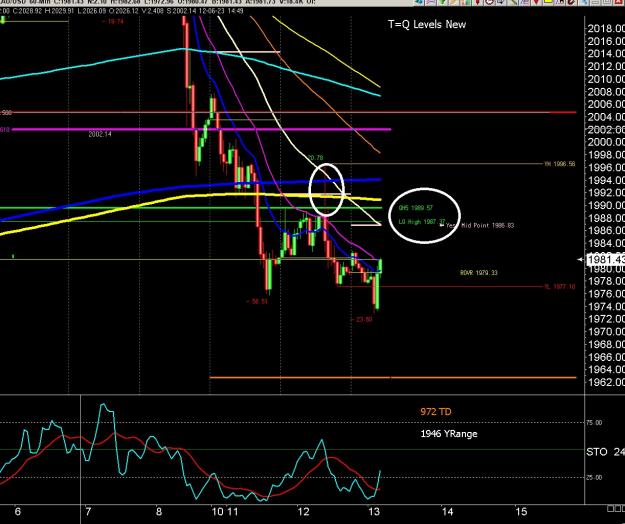Click date 7 on the time axis
The image size is (625, 524).
(88, 511)
